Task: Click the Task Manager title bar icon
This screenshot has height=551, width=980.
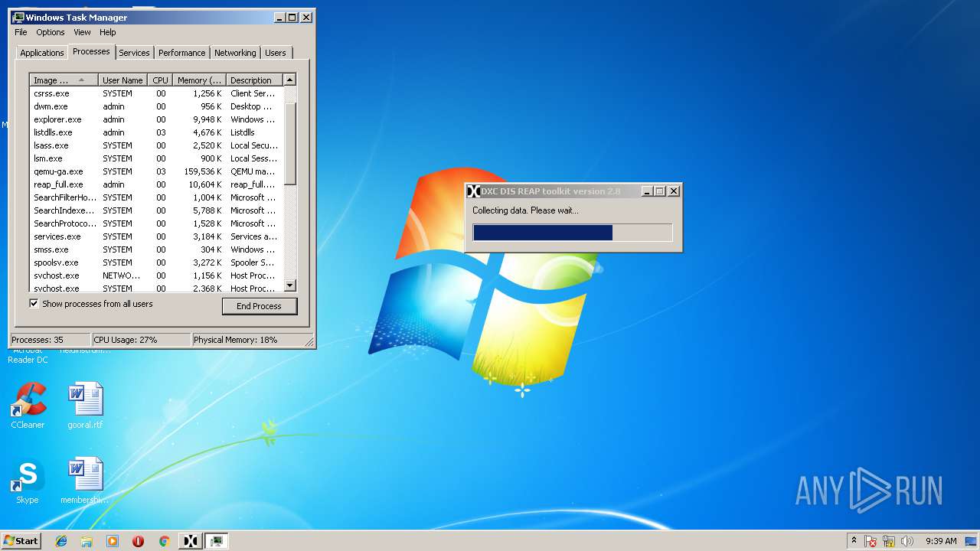Action: pos(19,17)
